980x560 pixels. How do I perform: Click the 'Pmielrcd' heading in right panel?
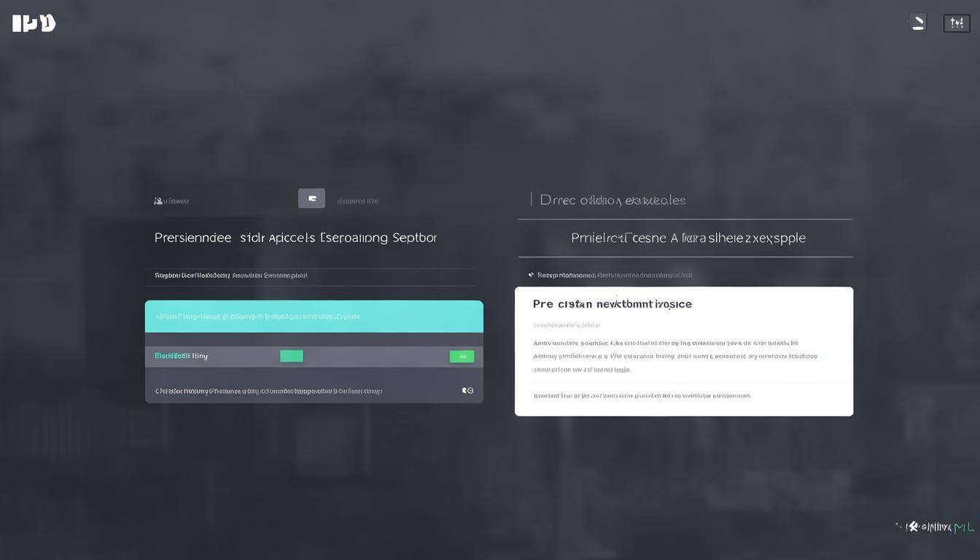pos(688,238)
